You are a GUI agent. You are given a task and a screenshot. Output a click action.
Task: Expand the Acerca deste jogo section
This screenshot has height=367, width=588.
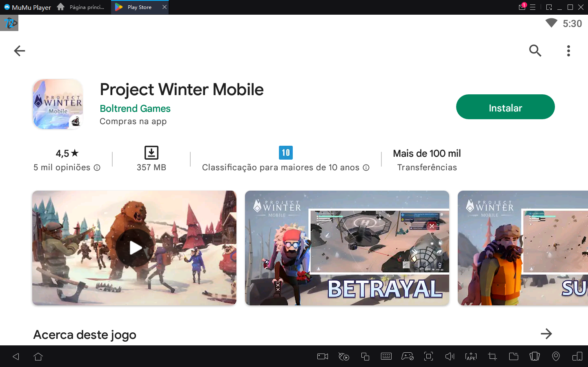tap(546, 334)
